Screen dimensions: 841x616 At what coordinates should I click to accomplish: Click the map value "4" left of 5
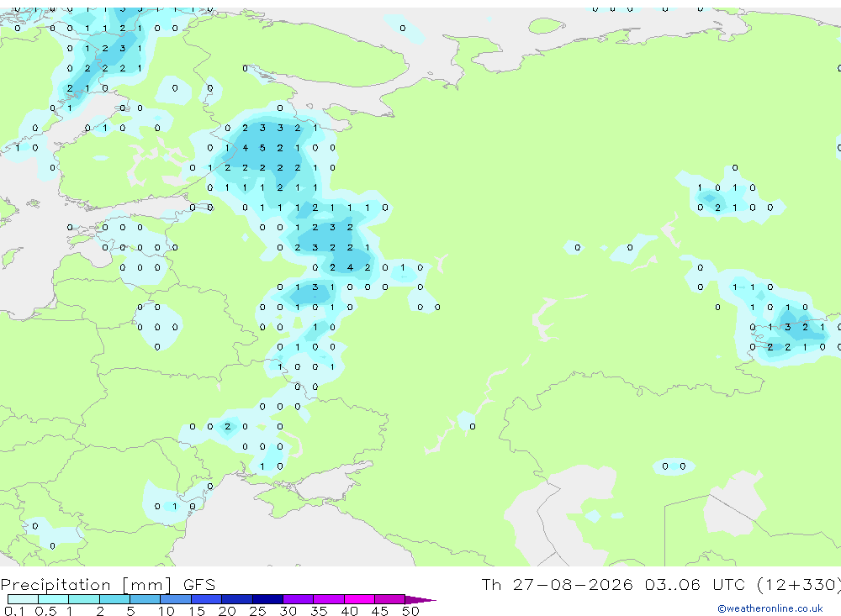point(245,148)
